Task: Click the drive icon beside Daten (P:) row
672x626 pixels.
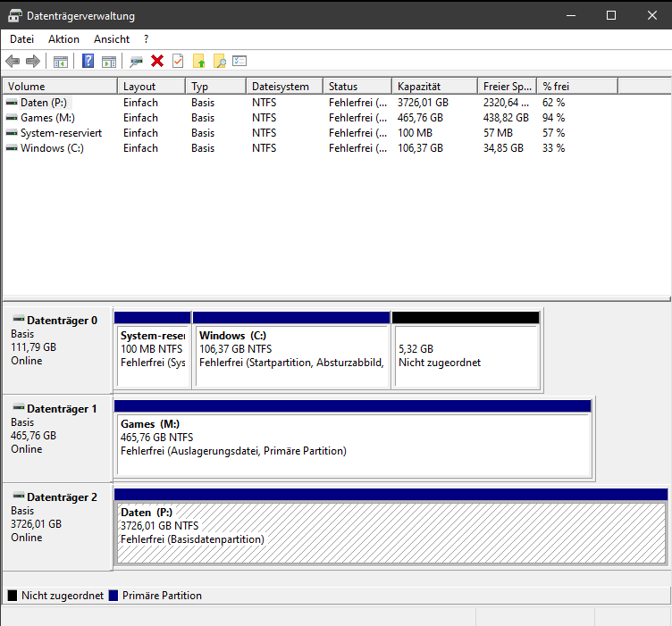Action: [12, 103]
